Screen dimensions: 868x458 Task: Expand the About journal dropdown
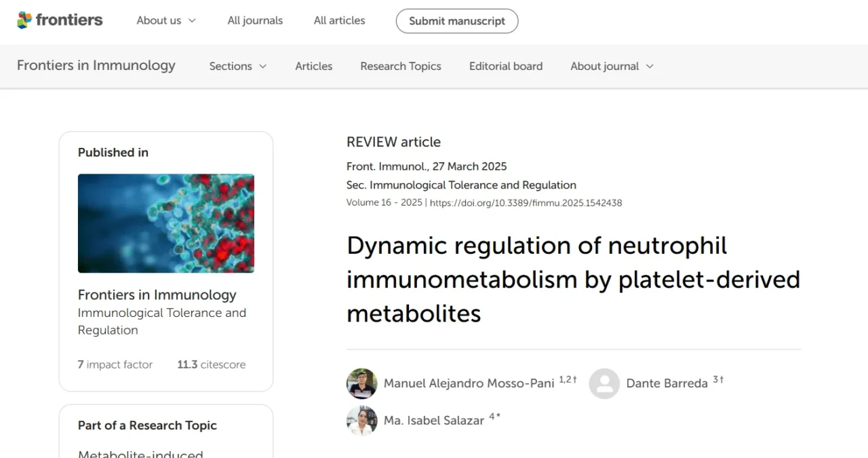tap(612, 66)
